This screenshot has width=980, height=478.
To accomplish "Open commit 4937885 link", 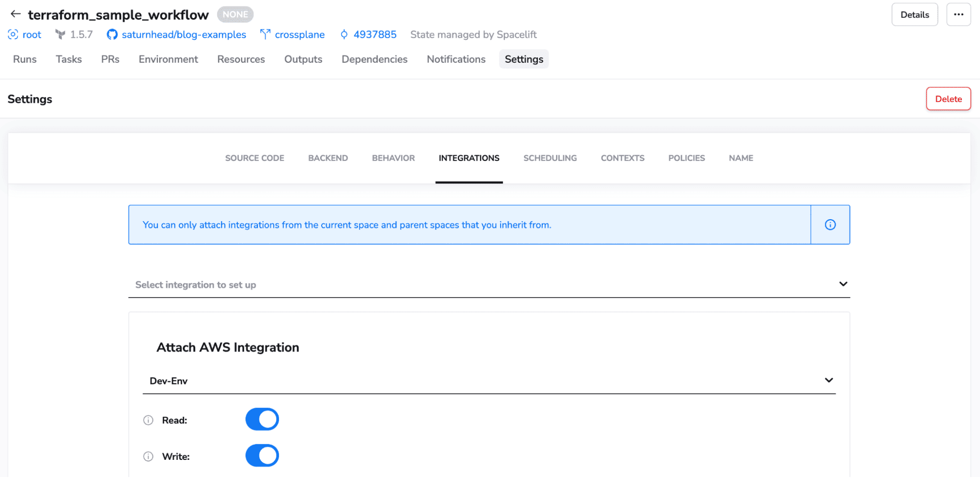I will click(375, 34).
